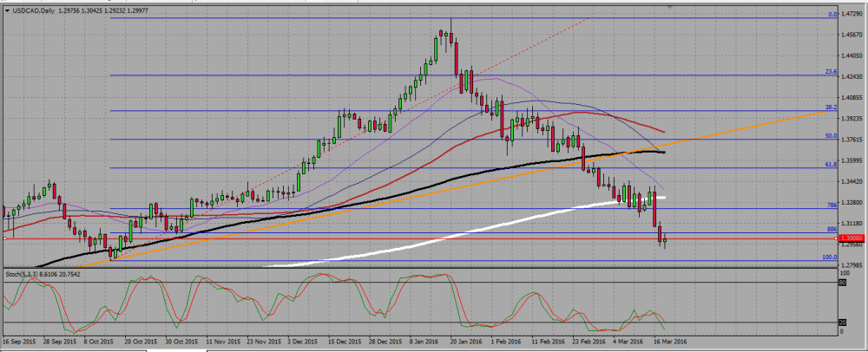This screenshot has height=352, width=868.
Task: Click the Fibonacci 886 level label
Action: pos(832,229)
